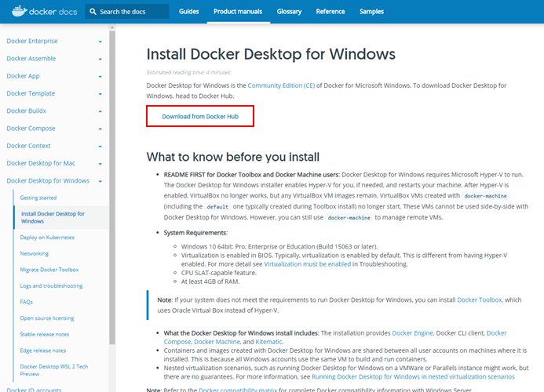
Task: Expand the Docker Enterprise arrow
Action: point(100,42)
